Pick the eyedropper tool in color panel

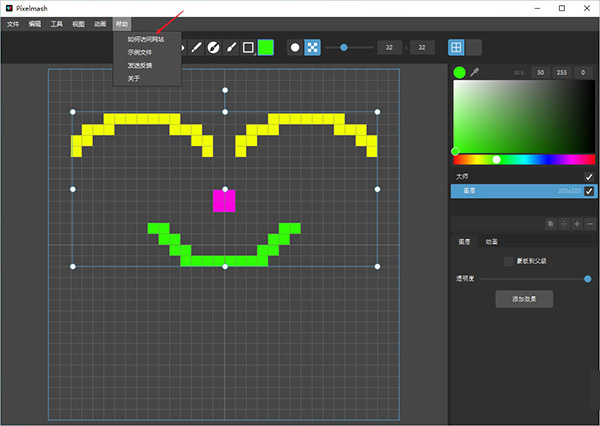tap(474, 72)
